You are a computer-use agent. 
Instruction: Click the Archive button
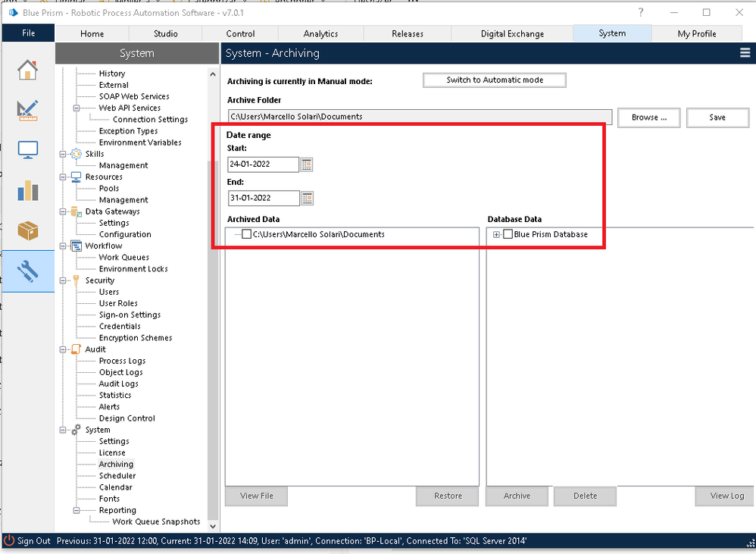(517, 496)
